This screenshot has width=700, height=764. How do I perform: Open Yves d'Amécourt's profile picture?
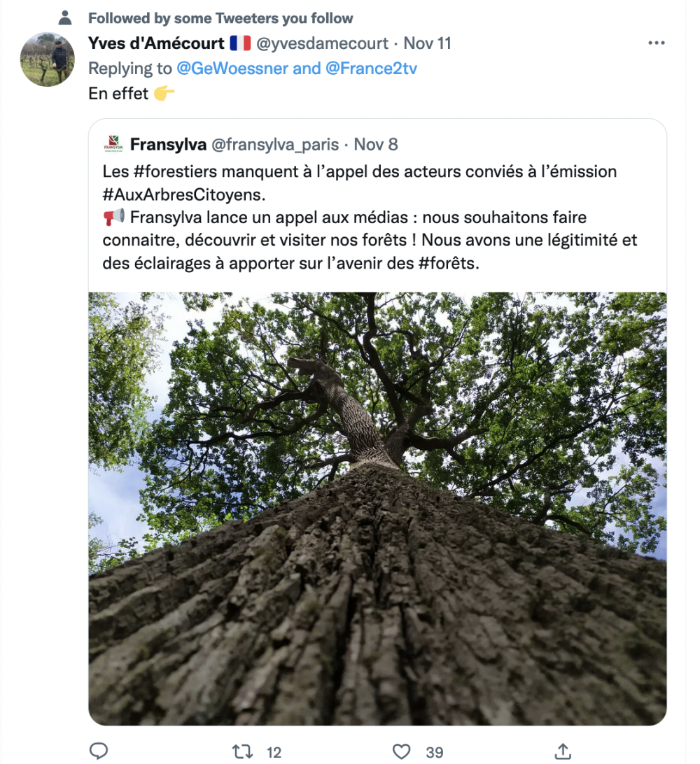[x=48, y=59]
